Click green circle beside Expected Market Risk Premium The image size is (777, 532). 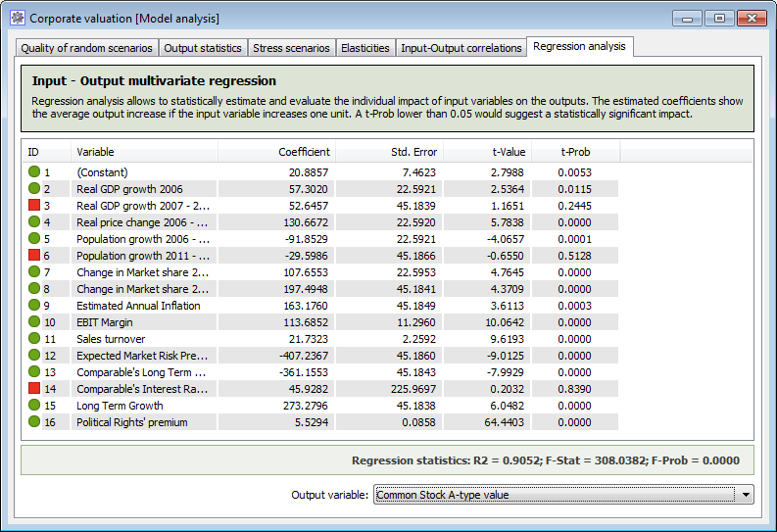point(34,356)
